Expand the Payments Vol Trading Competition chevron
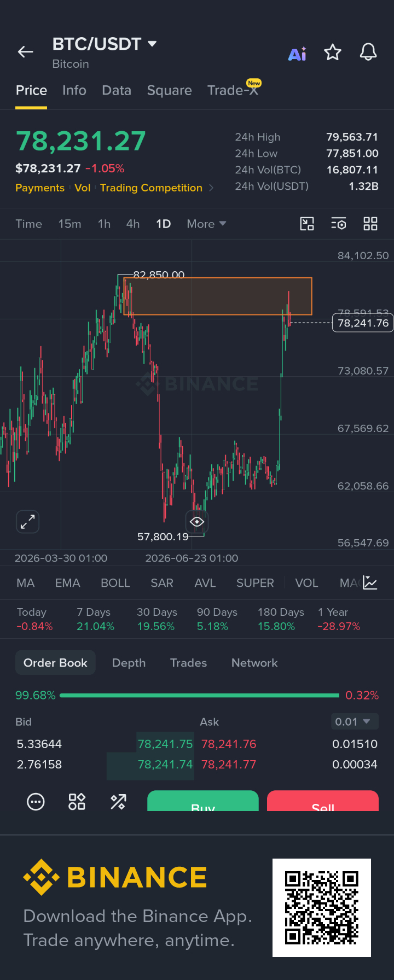 click(211, 188)
